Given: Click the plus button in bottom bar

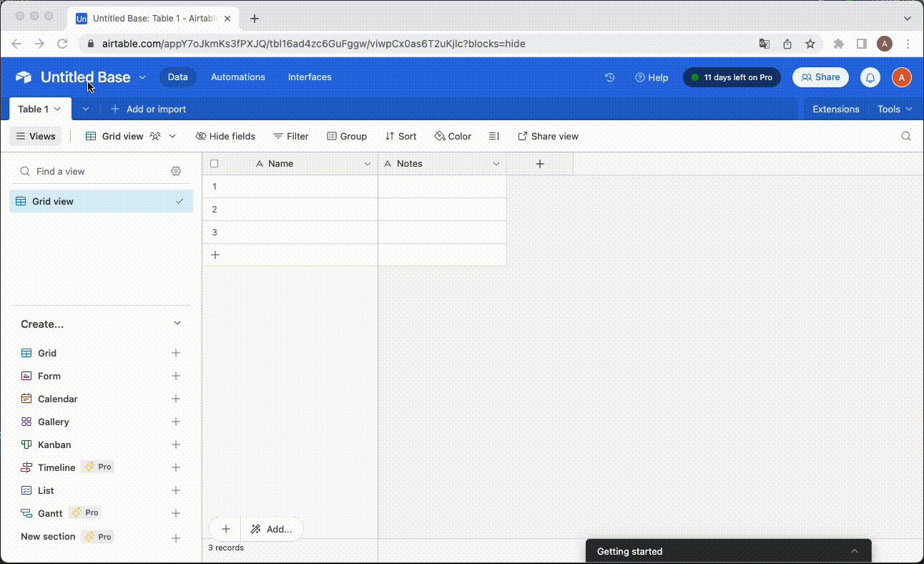Looking at the screenshot, I should pos(225,529).
